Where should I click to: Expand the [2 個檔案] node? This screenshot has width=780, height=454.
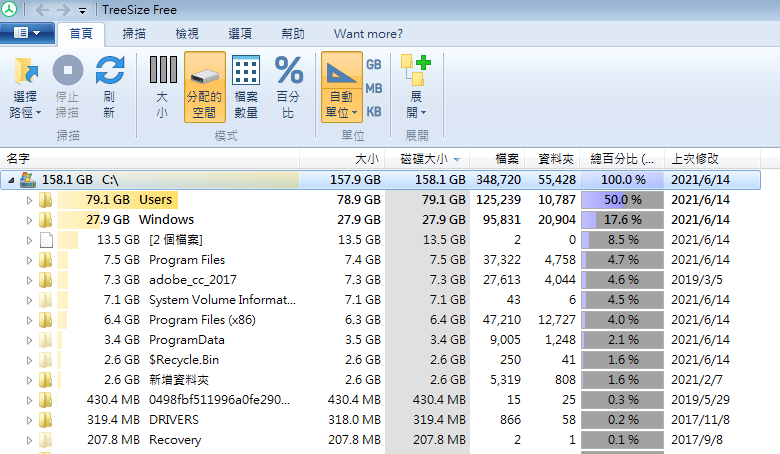point(29,240)
